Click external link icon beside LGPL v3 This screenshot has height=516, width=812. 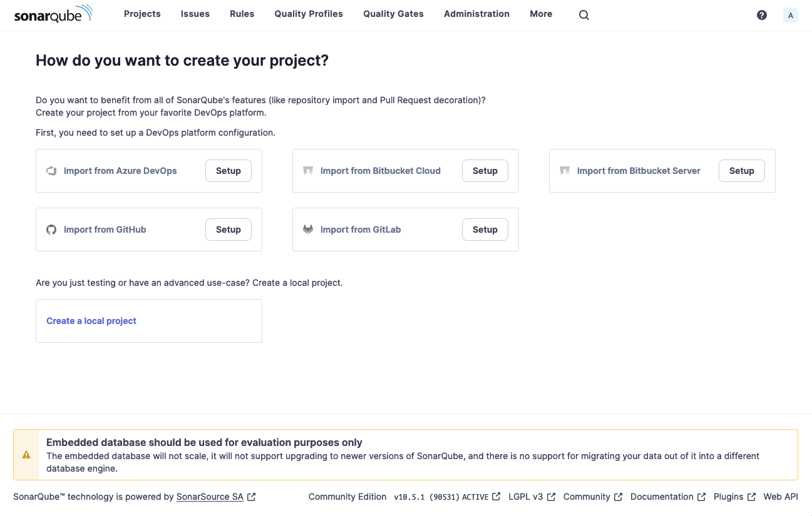[551, 497]
